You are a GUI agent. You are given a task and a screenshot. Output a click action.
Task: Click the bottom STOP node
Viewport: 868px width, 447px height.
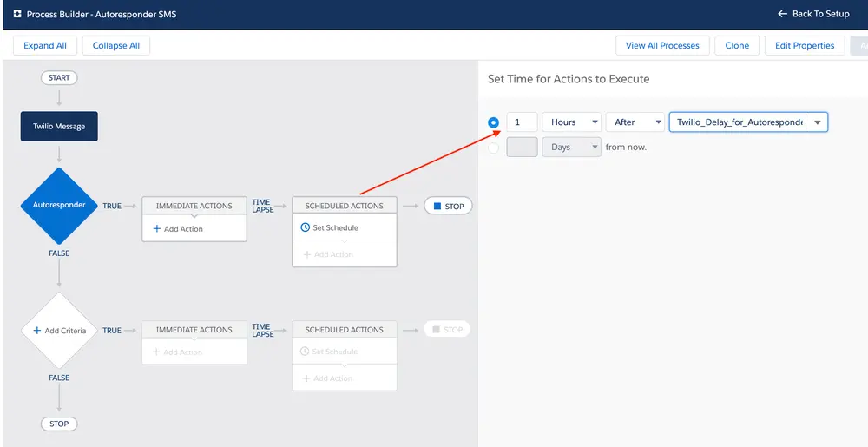59,424
